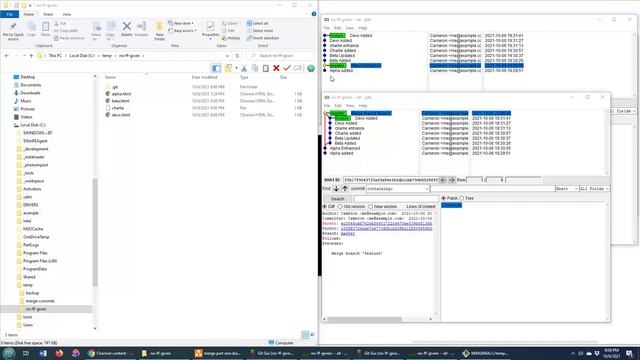Open the 'containing:' find type dropdown
Image resolution: width=640 pixels, height=360 pixels.
tap(397, 189)
